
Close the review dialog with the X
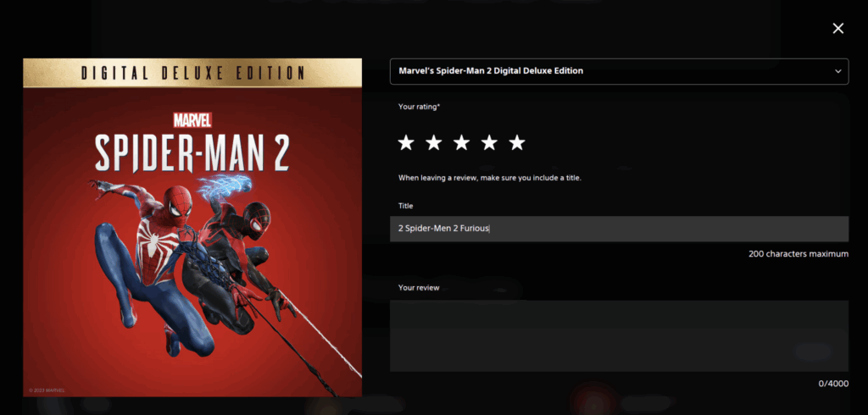pyautogui.click(x=838, y=28)
